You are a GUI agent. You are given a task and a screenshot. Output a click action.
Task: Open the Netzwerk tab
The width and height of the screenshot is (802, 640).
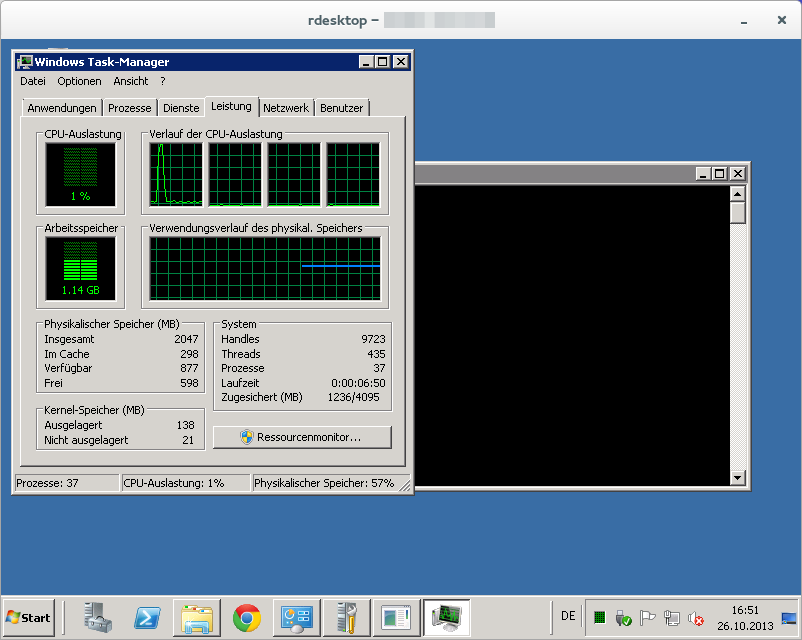tap(286, 108)
